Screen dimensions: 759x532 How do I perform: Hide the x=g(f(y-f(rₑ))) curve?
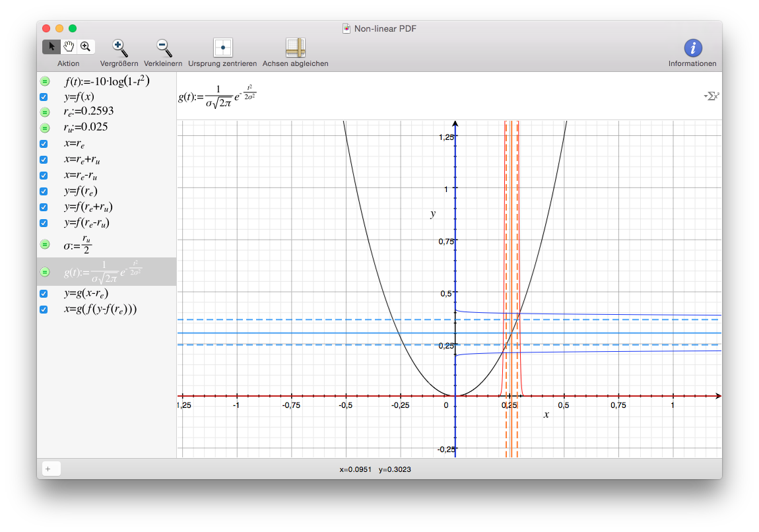tap(44, 310)
